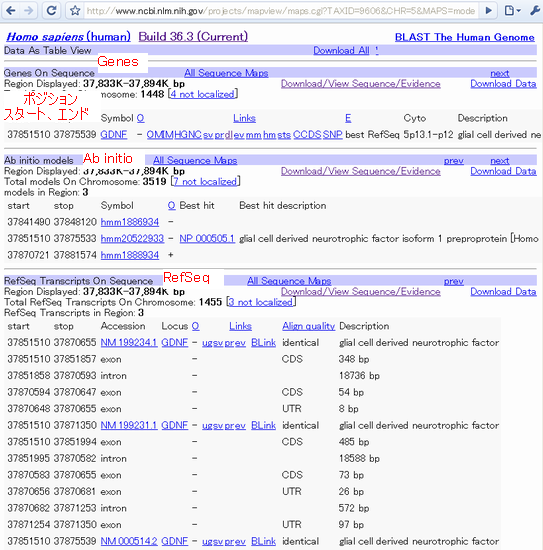Focus the address bar URL field

(x=281, y=11)
